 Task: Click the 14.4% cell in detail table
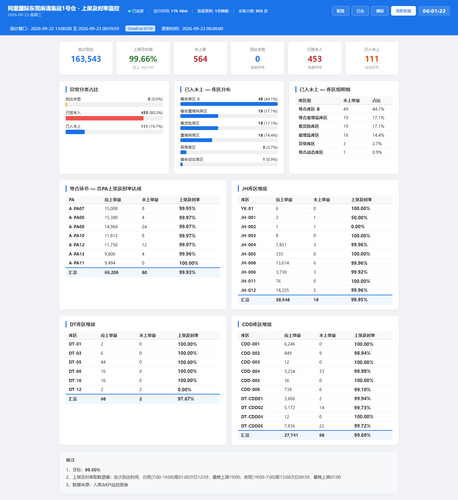tap(378, 135)
